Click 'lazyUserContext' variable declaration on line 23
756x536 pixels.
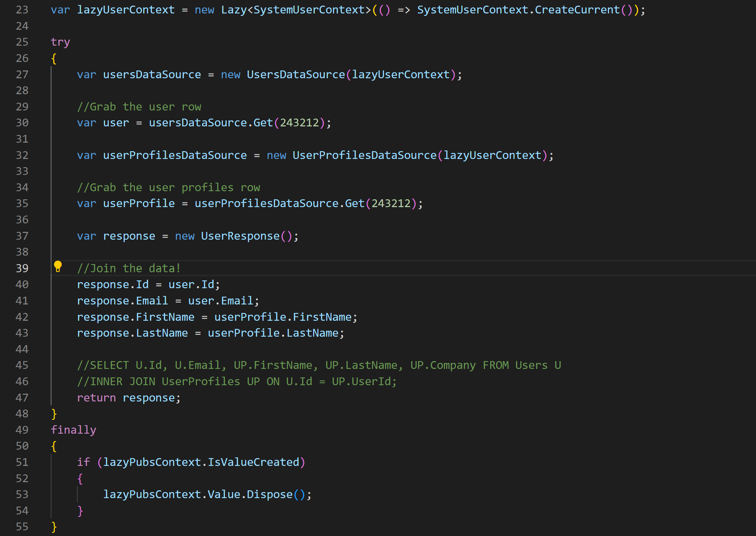click(126, 10)
